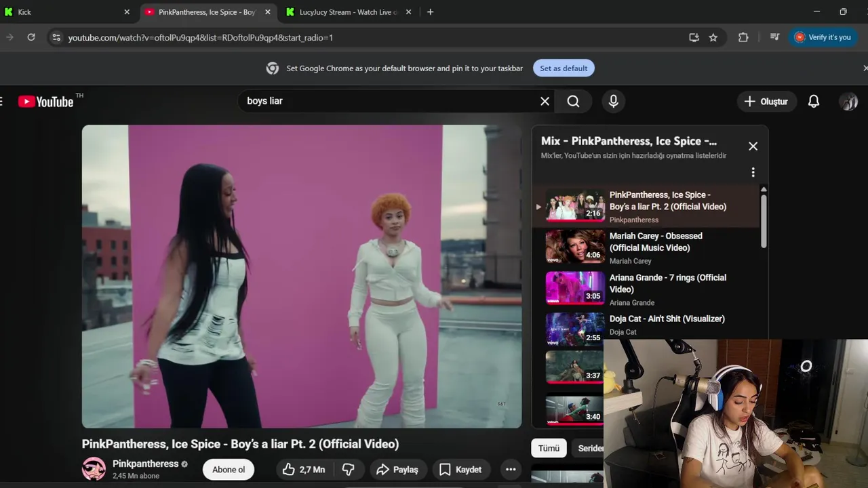This screenshot has height=488, width=868.
Task: Click the playlist panel scrollbar
Action: [x=764, y=222]
